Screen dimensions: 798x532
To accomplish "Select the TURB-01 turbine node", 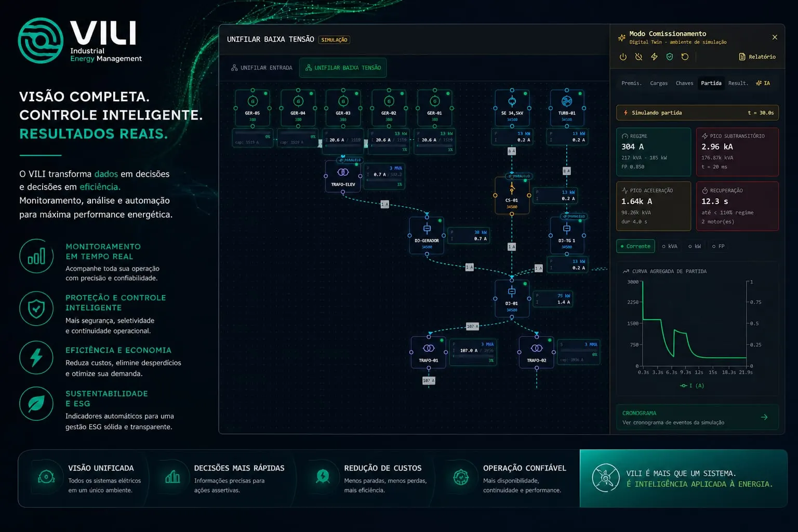I will click(x=567, y=108).
